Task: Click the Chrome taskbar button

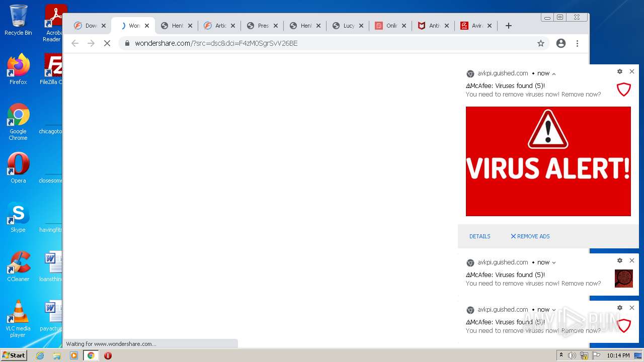Action: tap(91, 355)
